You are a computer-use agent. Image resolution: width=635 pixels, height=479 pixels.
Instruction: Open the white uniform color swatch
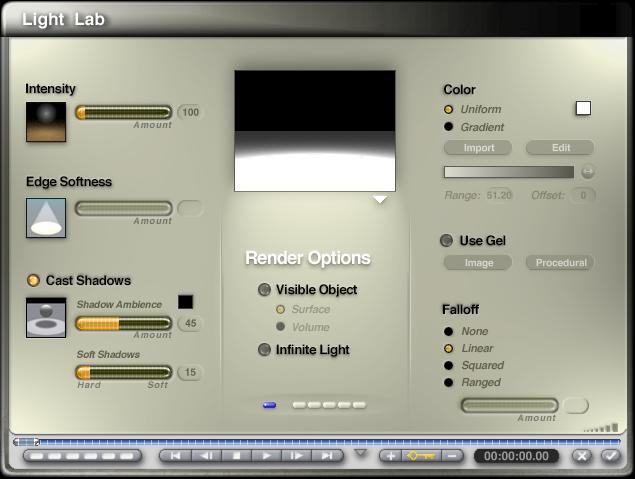(x=583, y=108)
